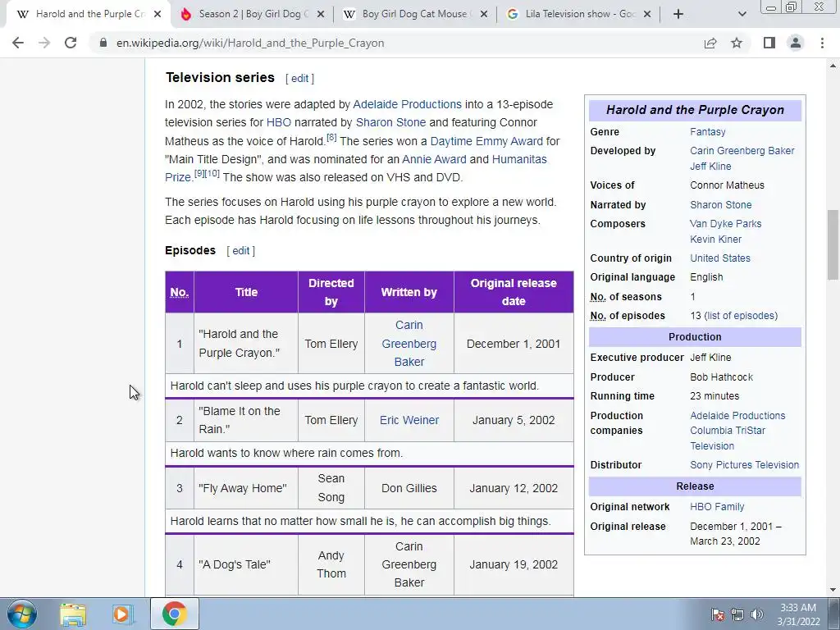Reload the current page
The width and height of the screenshot is (840, 630).
point(71,43)
